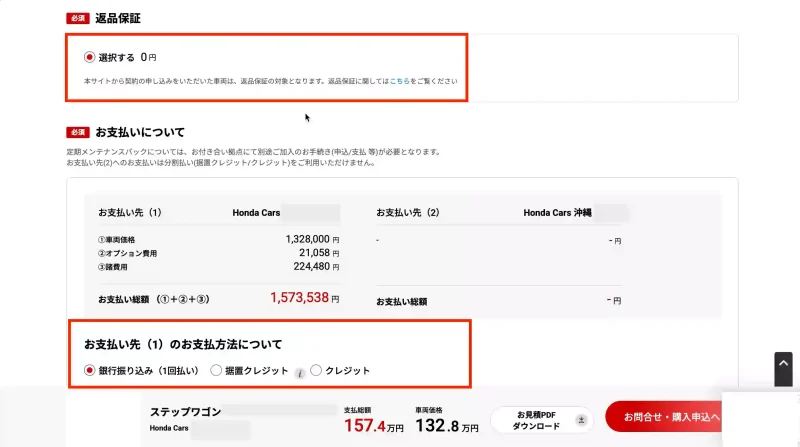Open the こちら return guarantee link

click(399, 81)
